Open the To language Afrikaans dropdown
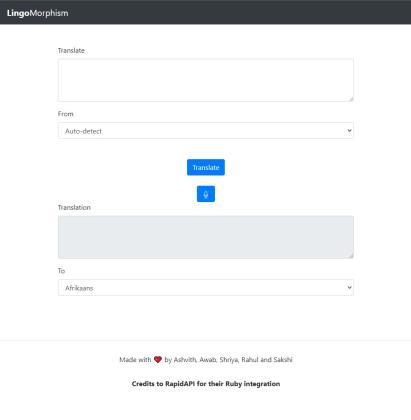This screenshot has height=420, width=411. [206, 288]
